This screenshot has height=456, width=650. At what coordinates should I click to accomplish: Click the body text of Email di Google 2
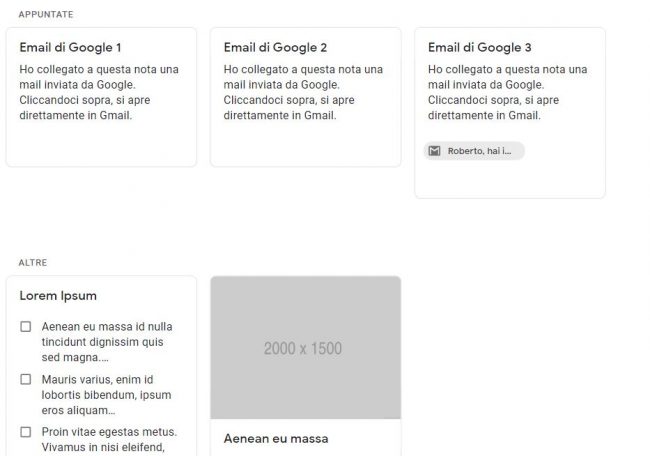point(303,92)
